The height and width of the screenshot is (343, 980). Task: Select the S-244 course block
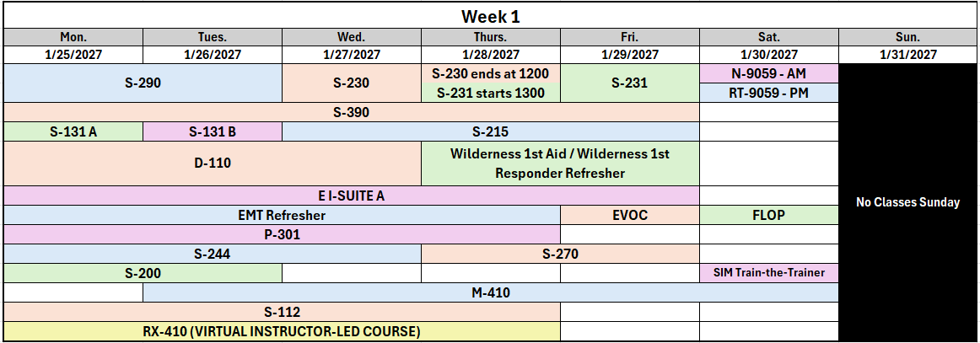coord(213,255)
